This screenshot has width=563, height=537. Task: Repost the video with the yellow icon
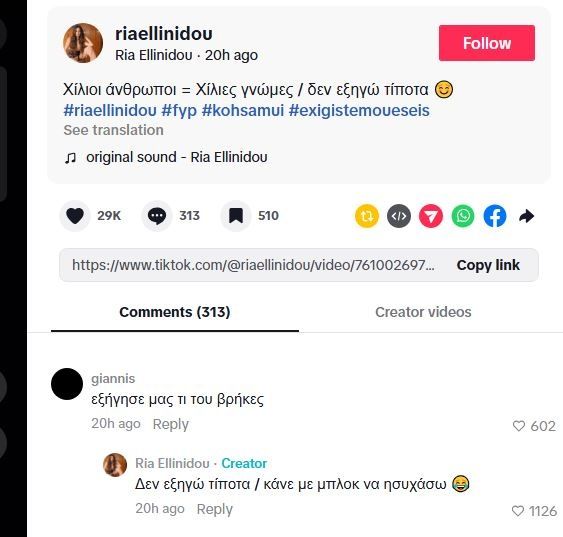tap(367, 216)
